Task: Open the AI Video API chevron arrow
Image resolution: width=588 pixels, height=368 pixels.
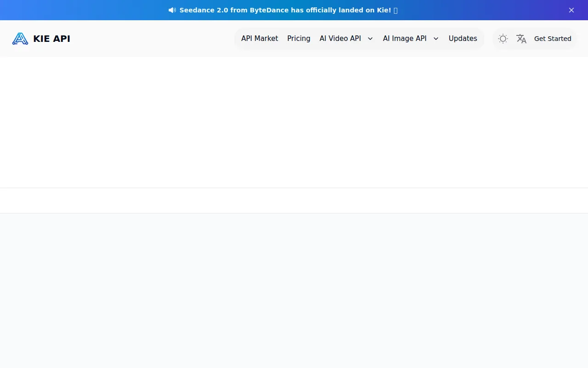Action: pos(370,39)
